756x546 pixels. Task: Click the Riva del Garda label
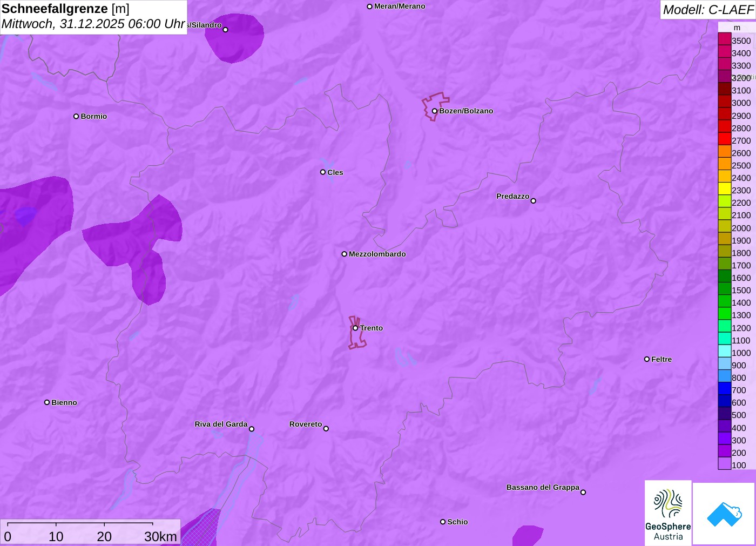pyautogui.click(x=221, y=424)
